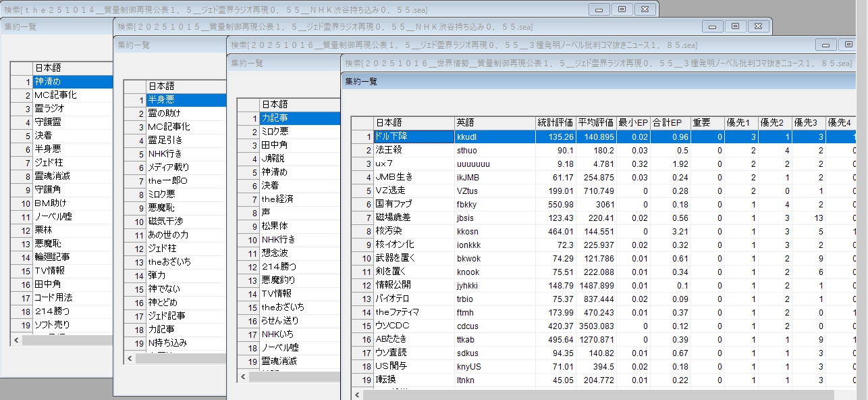Click the 優先1 column header

740,123
